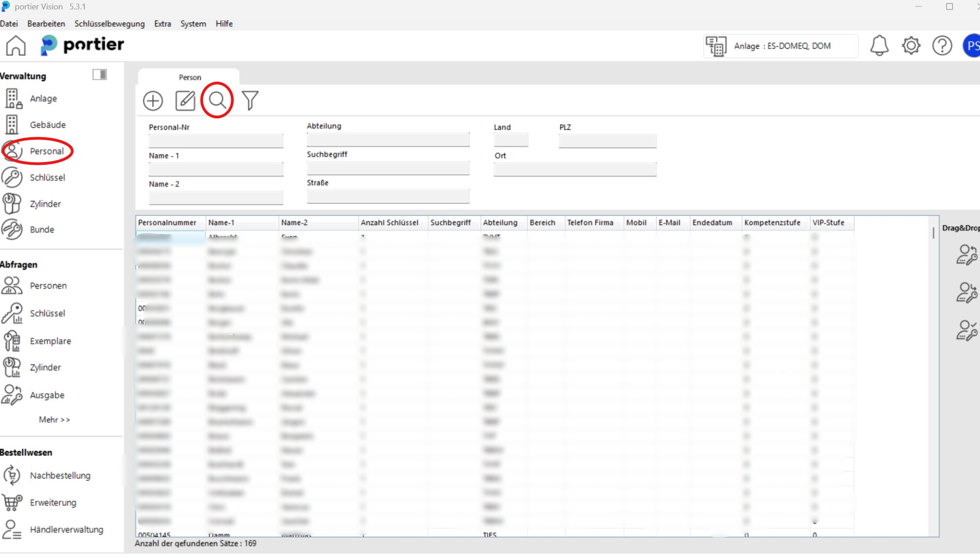Click the help question mark icon

pos(942,46)
